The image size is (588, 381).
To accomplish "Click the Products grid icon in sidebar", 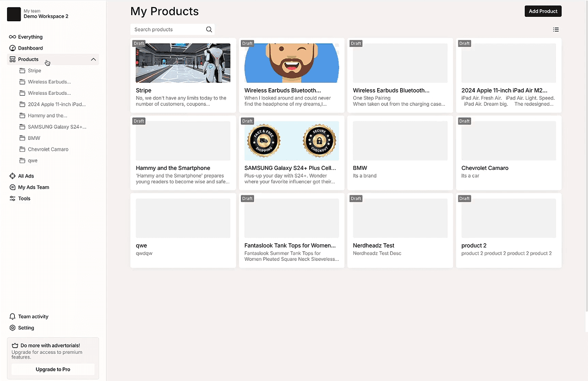I will [x=13, y=59].
